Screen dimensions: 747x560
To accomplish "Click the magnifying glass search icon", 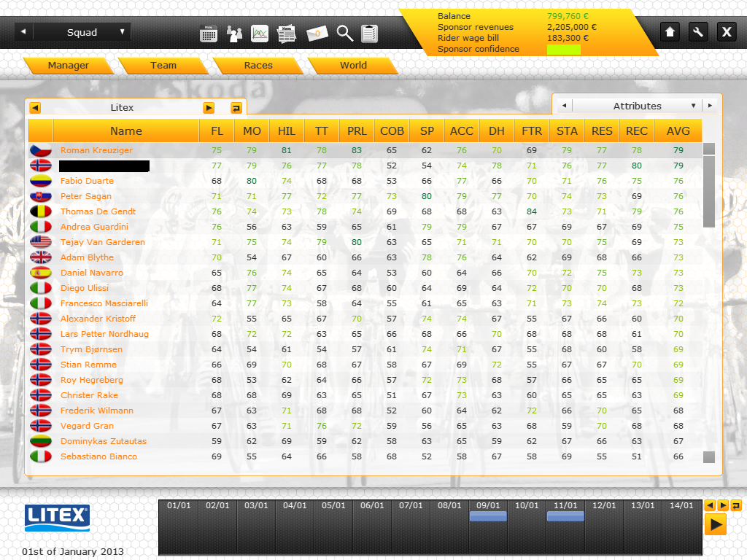I will click(x=344, y=33).
